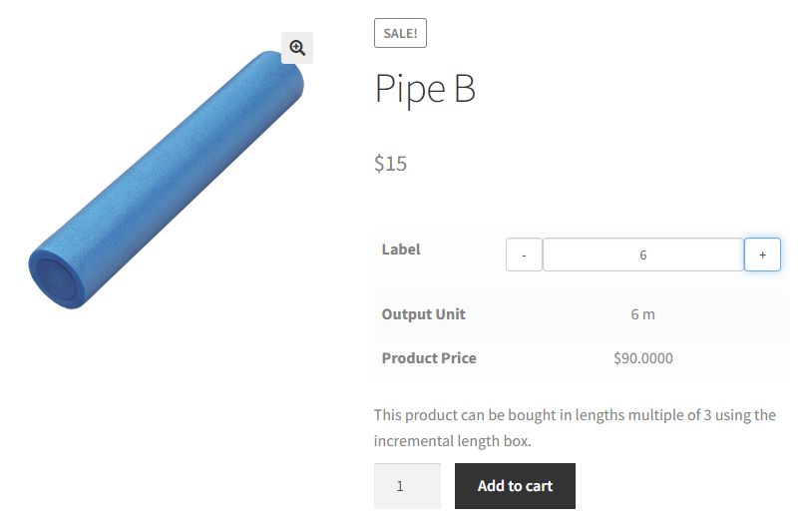The width and height of the screenshot is (812, 527).
Task: Click the 'm' unit beside output value
Action: [648, 314]
